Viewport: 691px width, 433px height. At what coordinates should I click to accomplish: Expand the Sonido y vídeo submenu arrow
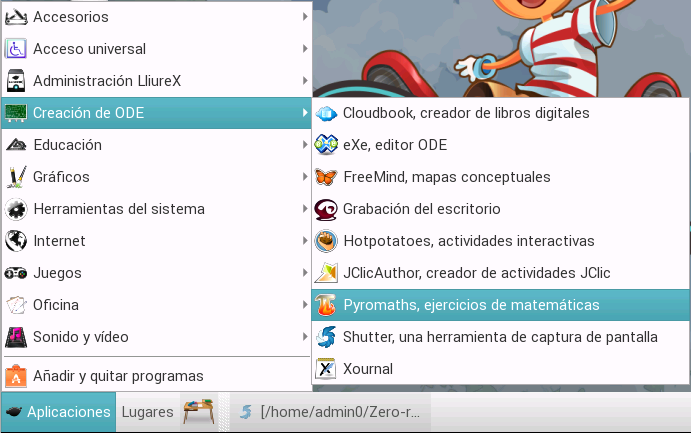click(x=304, y=337)
